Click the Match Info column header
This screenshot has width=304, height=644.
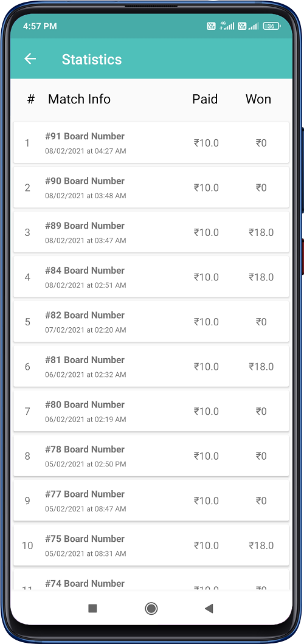79,99
